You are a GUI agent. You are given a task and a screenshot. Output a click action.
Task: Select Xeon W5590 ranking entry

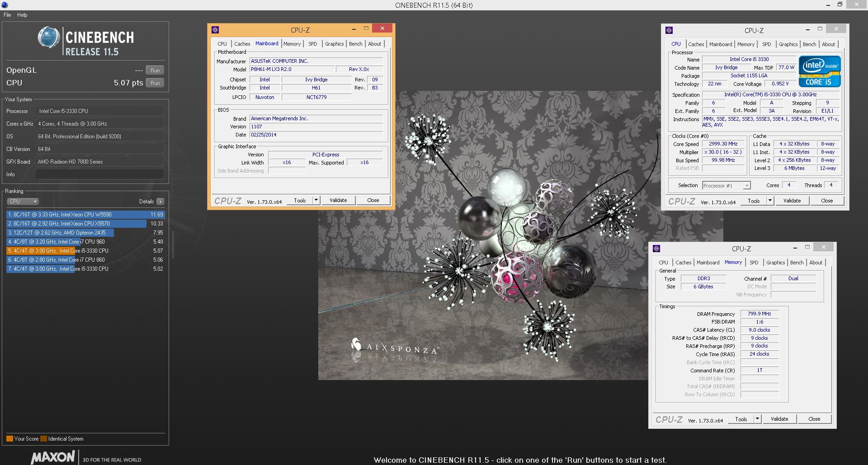pyautogui.click(x=85, y=215)
